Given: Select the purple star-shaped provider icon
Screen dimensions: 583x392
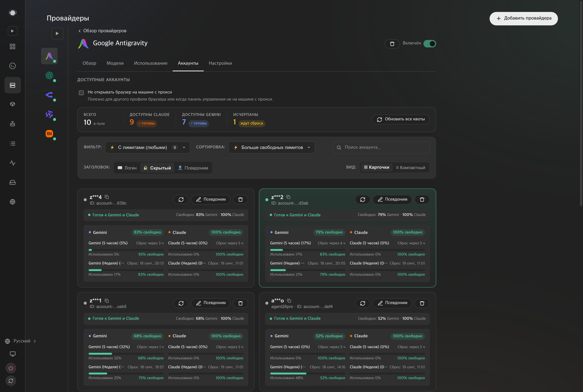Looking at the screenshot, I should (49, 114).
